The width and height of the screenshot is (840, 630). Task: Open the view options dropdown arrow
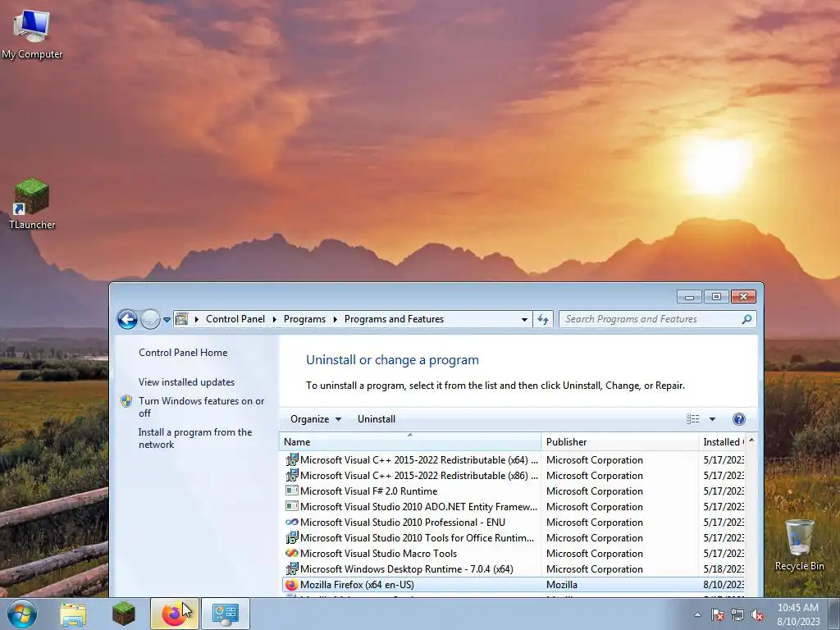click(713, 419)
